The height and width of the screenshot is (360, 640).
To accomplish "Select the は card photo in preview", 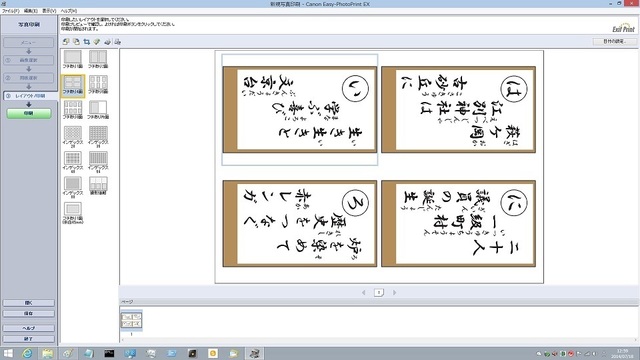I will click(x=458, y=110).
